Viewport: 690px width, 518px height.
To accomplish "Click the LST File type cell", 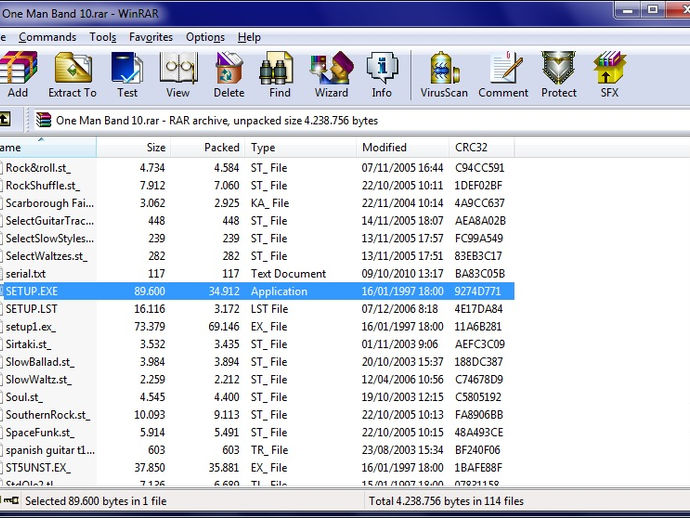I will 269,309.
